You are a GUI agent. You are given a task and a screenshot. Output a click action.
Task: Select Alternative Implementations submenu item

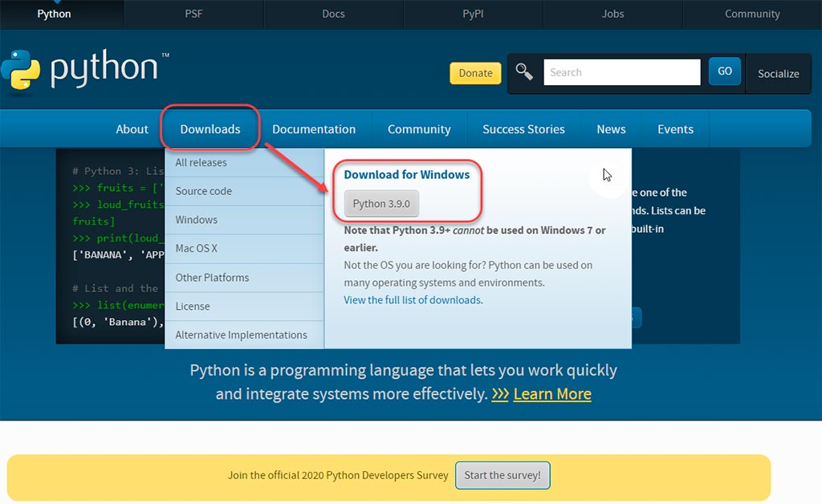tap(244, 335)
